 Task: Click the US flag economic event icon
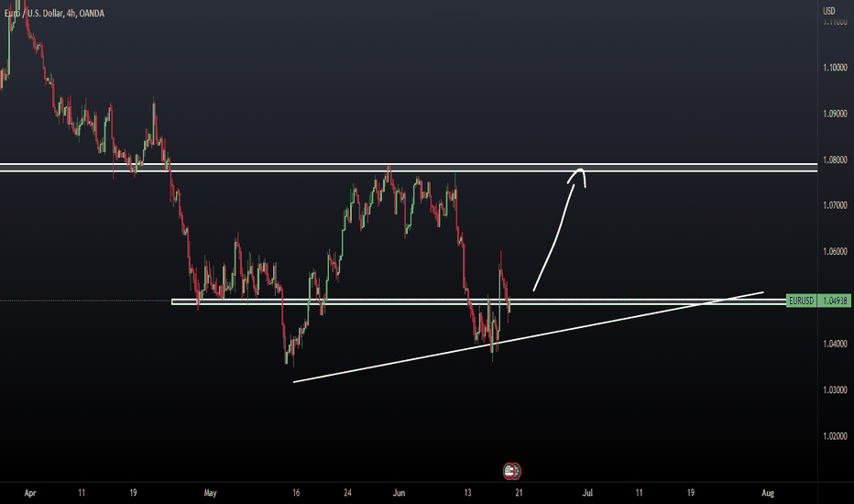[x=509, y=471]
